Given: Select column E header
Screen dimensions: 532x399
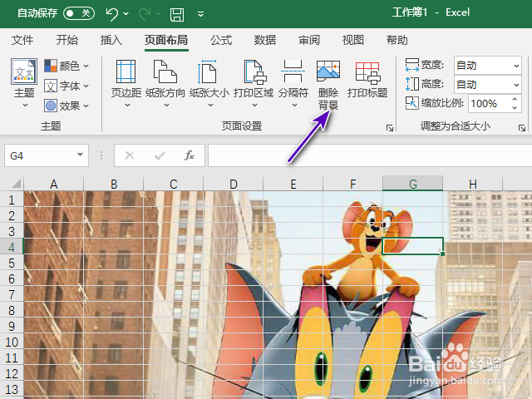Looking at the screenshot, I should pos(293,184).
